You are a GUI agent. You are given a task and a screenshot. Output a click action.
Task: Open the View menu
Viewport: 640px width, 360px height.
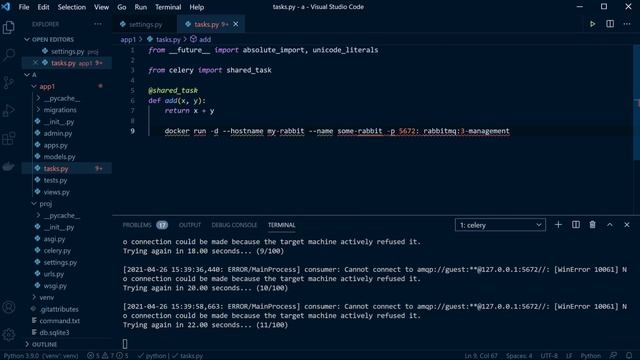[x=101, y=7]
